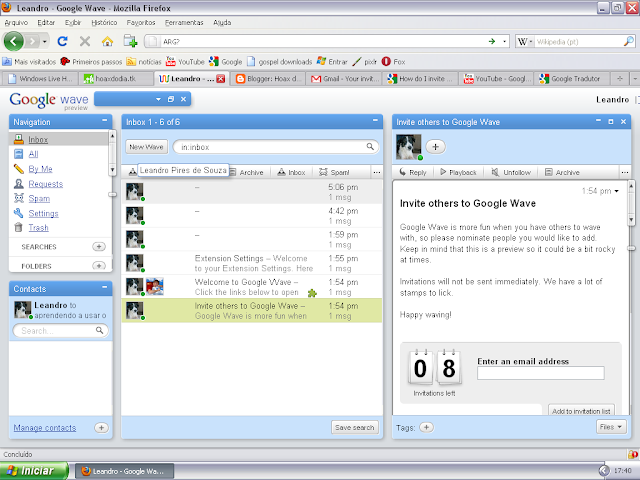Switch to Google Tradutor tab

[x=572, y=78]
